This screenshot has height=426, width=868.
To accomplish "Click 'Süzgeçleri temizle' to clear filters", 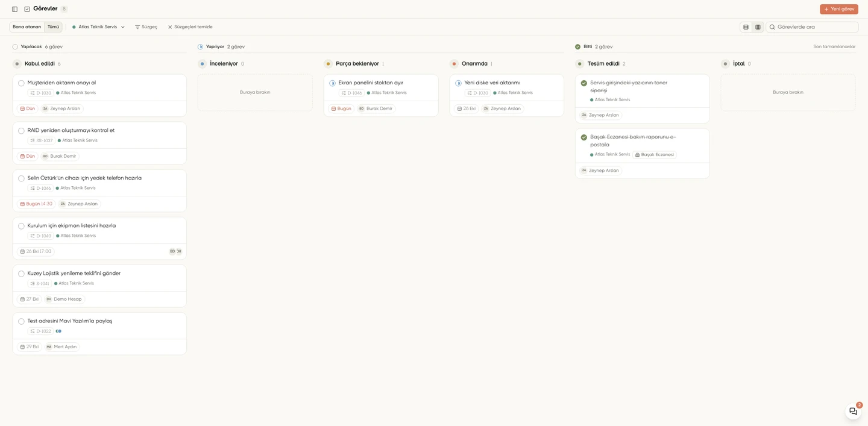I will pos(190,27).
